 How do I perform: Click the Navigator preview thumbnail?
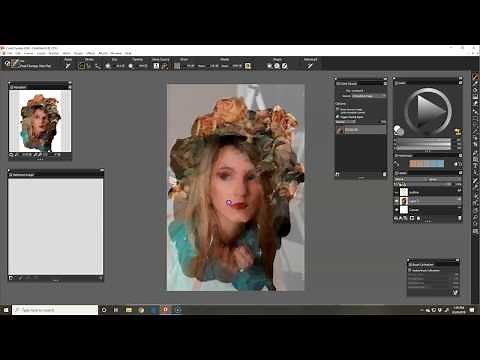coord(40,122)
